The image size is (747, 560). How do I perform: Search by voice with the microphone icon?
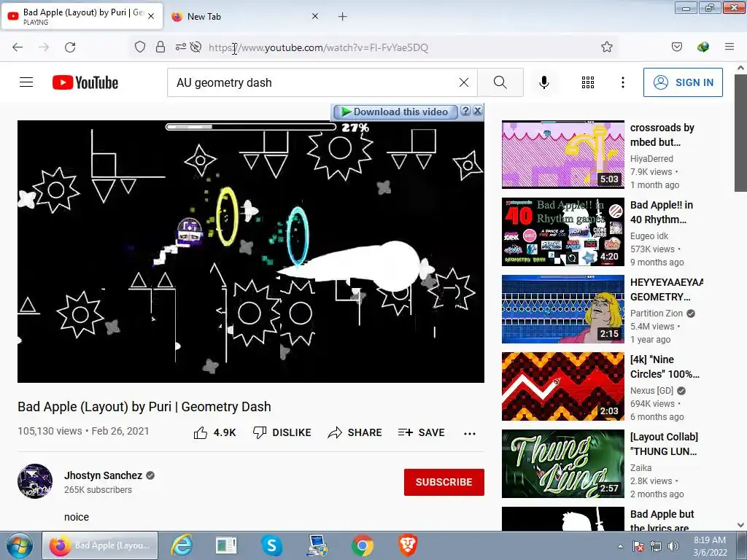click(x=543, y=82)
